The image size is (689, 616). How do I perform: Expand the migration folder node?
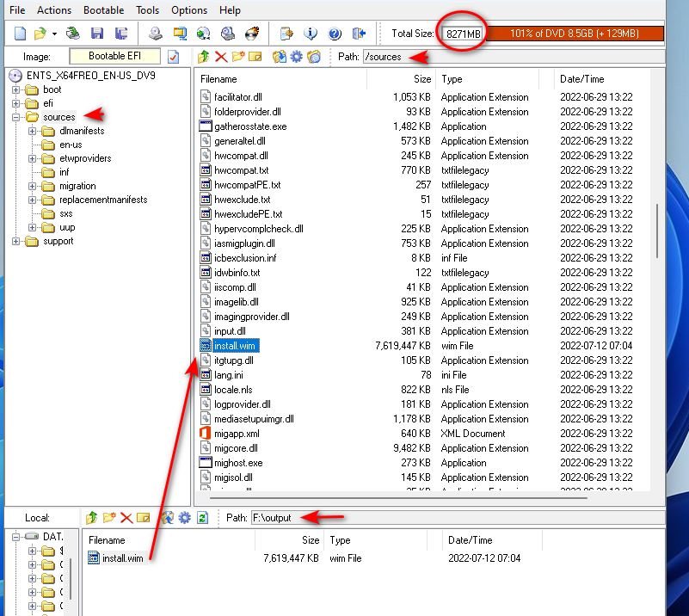[x=32, y=187]
